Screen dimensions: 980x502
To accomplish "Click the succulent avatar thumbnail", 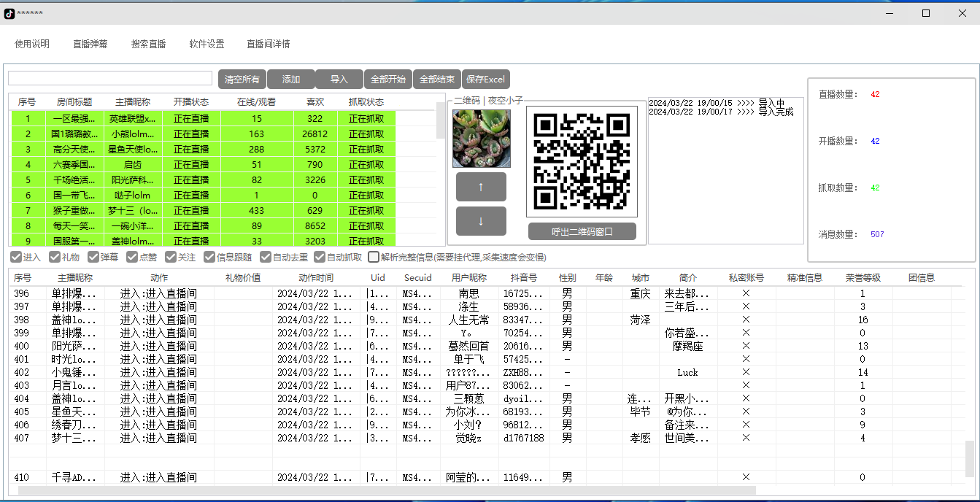I will tap(481, 139).
